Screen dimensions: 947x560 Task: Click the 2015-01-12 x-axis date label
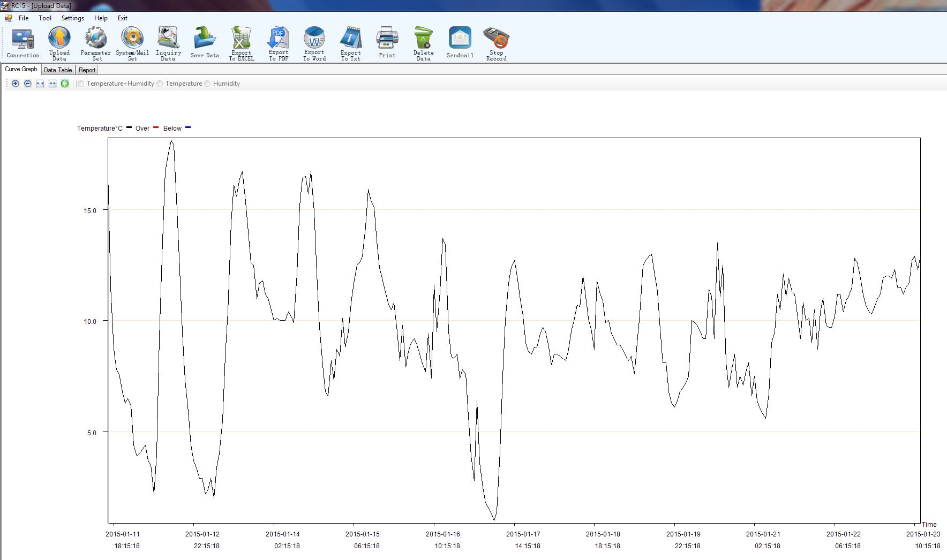coord(202,534)
